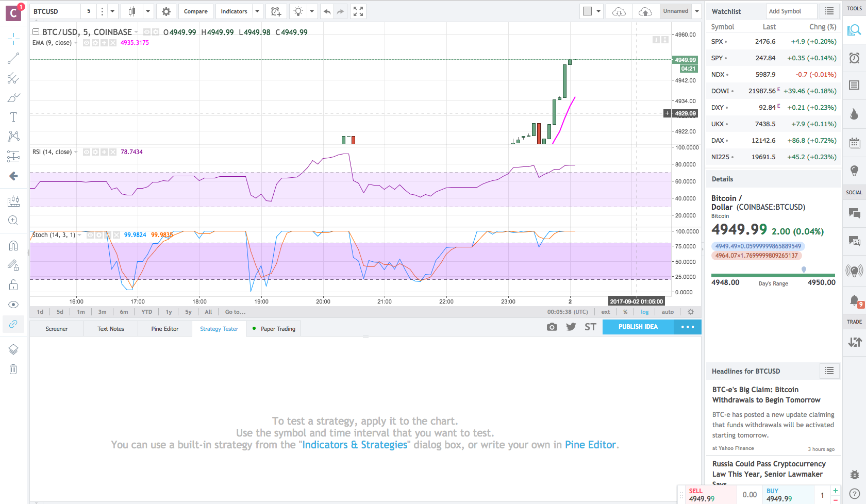Click the back arrow icon in left toolbar

(13, 176)
